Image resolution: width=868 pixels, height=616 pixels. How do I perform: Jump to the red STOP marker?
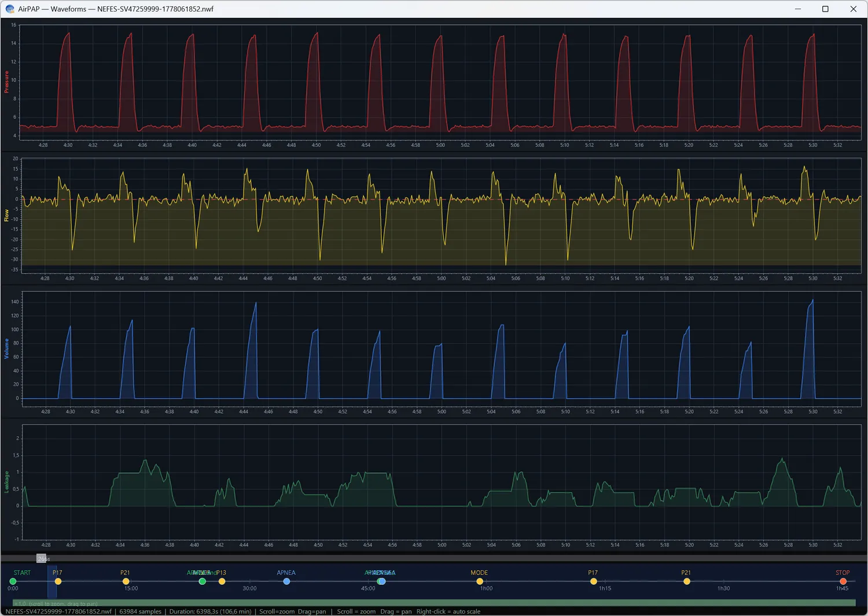click(843, 581)
